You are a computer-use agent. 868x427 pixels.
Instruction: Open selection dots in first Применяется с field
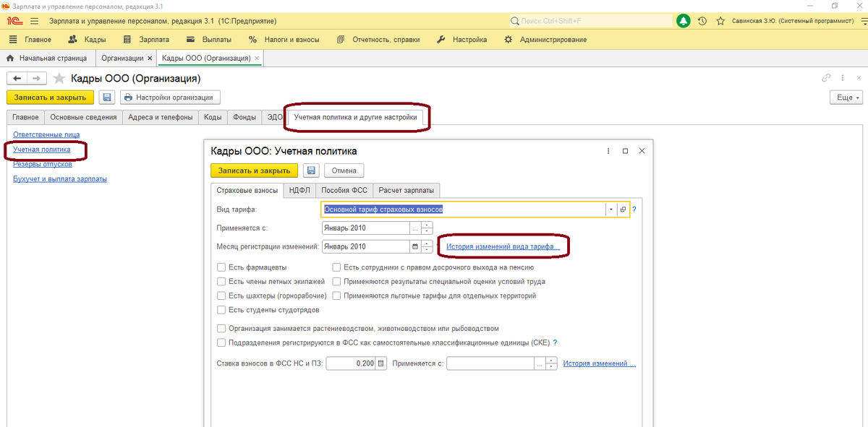[x=414, y=228]
